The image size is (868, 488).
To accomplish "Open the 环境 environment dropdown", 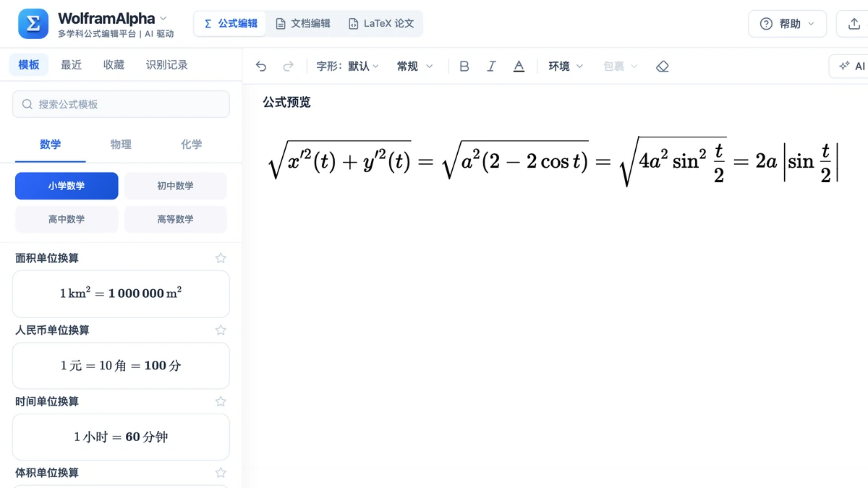I will coord(566,67).
